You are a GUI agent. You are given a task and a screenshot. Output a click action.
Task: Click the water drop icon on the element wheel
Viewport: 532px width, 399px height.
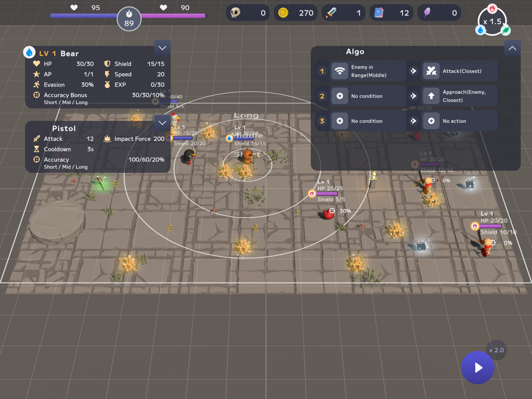pyautogui.click(x=480, y=30)
